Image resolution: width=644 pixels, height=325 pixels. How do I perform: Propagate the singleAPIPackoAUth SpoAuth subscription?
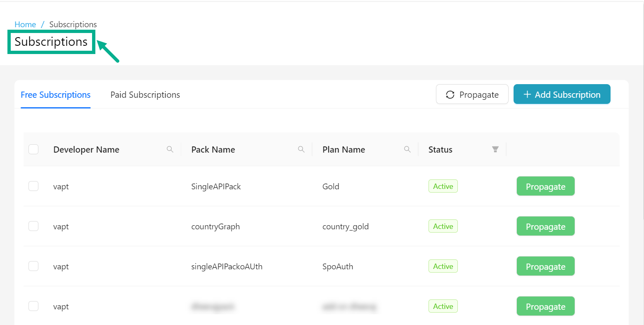click(545, 266)
